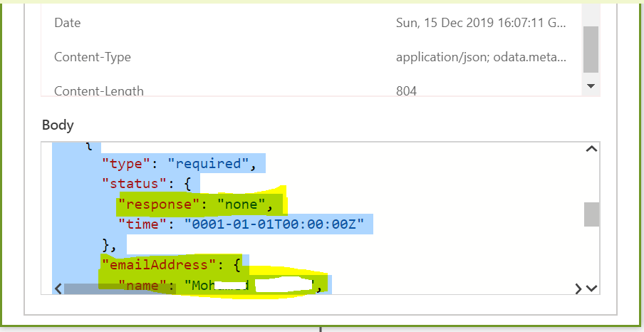644x332 pixels.
Task: Click the application/json Content-Type value
Action: 481,57
